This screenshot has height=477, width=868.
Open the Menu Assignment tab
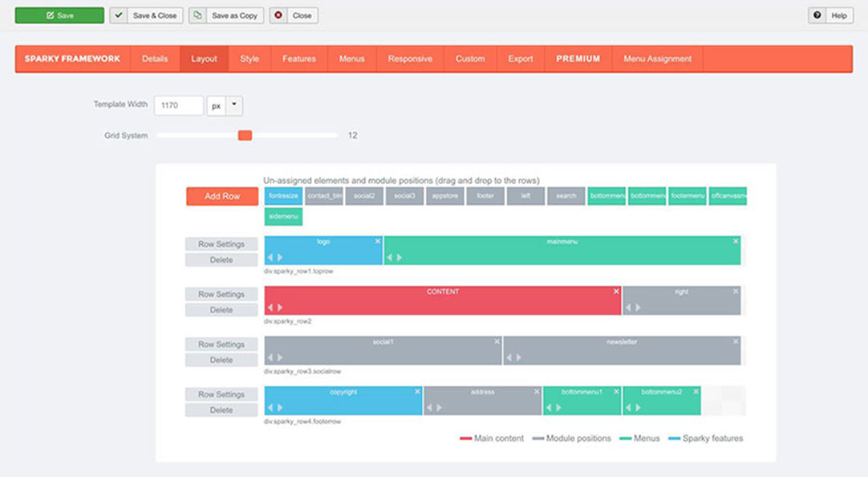pyautogui.click(x=658, y=59)
